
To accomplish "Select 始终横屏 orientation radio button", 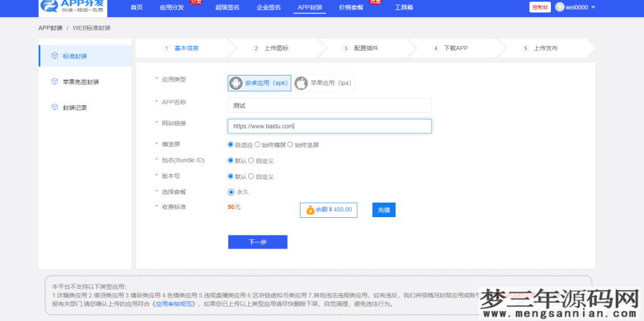I will (257, 145).
